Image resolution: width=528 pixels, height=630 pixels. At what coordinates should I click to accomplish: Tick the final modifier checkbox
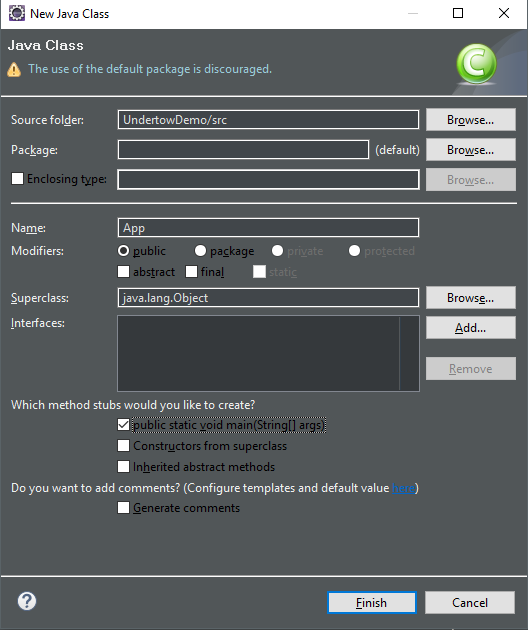click(x=191, y=272)
